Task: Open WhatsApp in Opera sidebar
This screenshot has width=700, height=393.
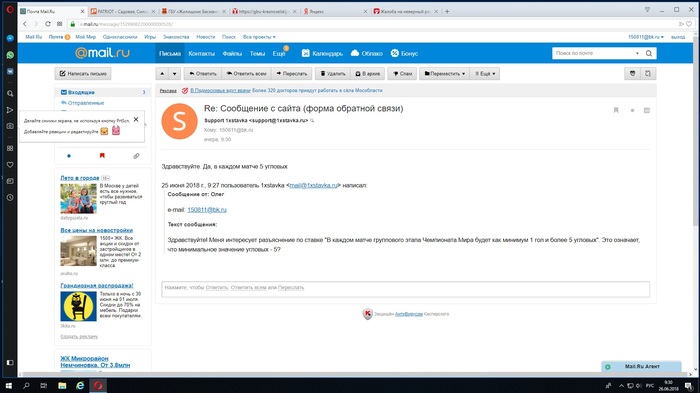Action: (x=10, y=55)
